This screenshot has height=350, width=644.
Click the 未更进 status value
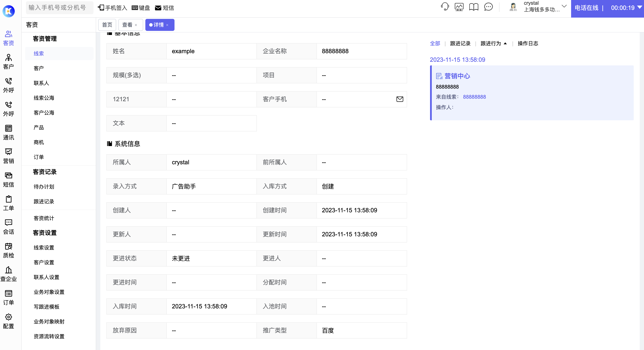pos(181,258)
